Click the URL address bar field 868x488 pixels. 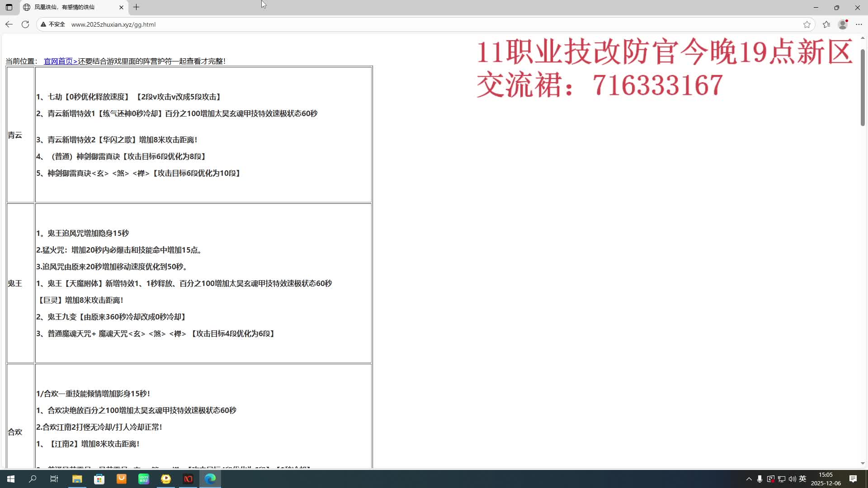coord(407,24)
